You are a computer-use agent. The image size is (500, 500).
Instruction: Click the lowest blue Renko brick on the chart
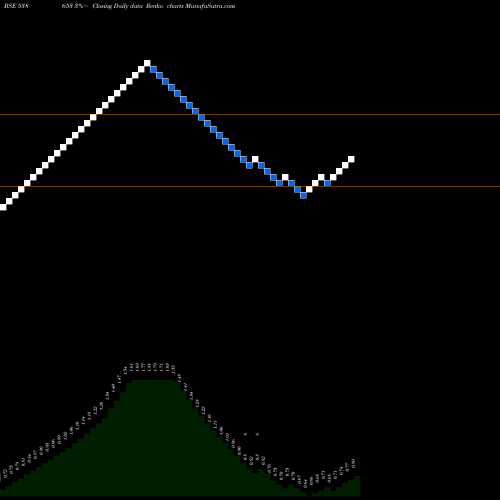pos(303,195)
